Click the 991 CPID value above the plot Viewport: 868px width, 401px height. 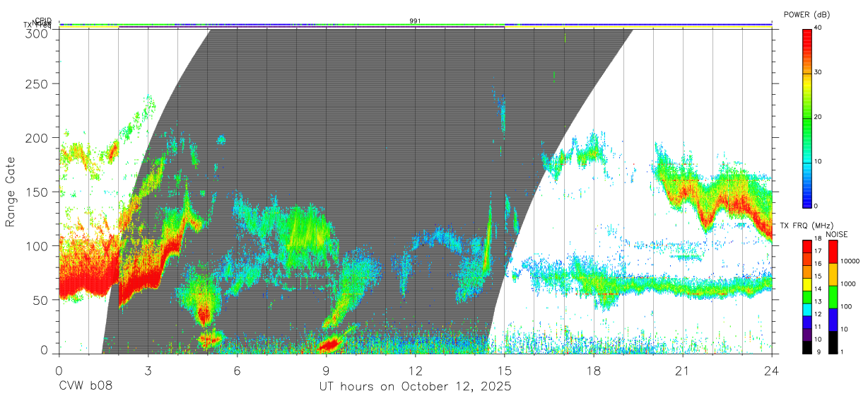pyautogui.click(x=416, y=21)
